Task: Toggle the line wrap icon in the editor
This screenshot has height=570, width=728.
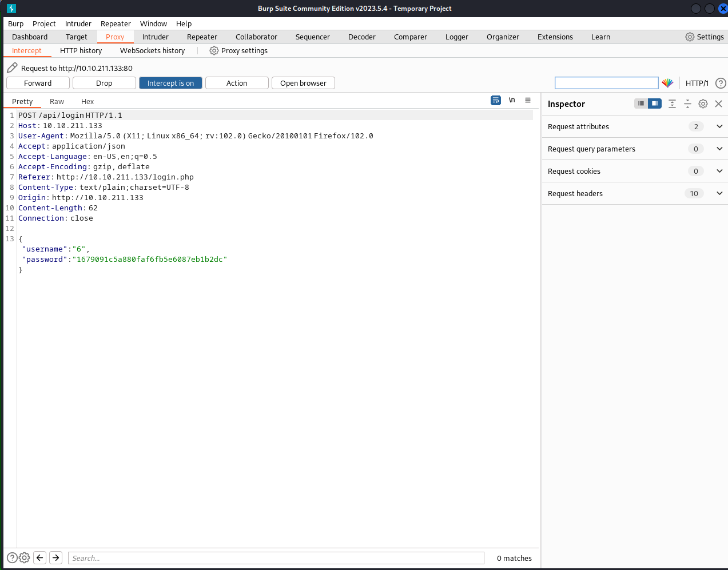Action: click(x=496, y=100)
